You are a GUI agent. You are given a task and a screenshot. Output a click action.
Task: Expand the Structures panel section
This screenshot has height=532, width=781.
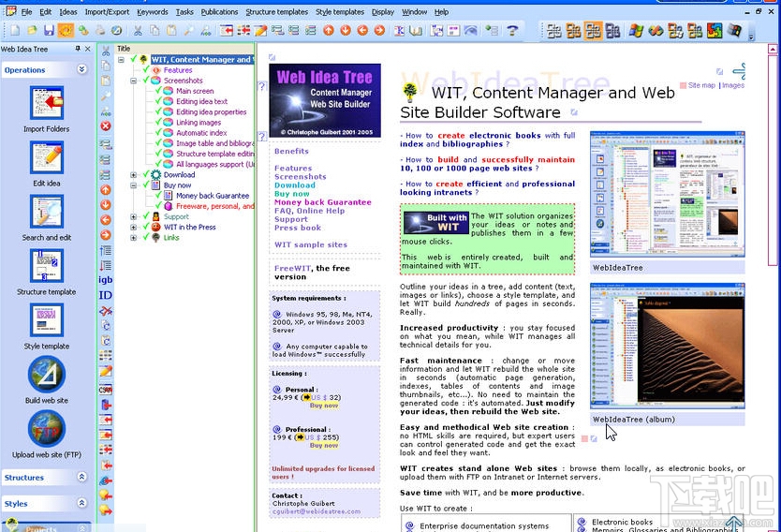coord(82,477)
